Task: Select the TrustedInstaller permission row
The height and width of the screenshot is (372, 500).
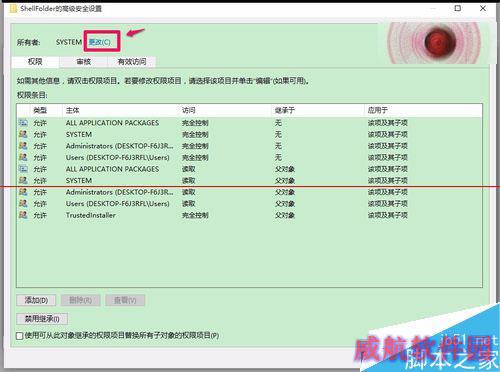Action: click(249, 215)
